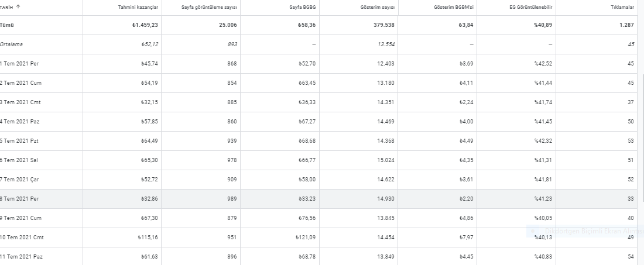Click the ₺1.459,23 total earnings cell
The height and width of the screenshot is (265, 644).
(145, 25)
